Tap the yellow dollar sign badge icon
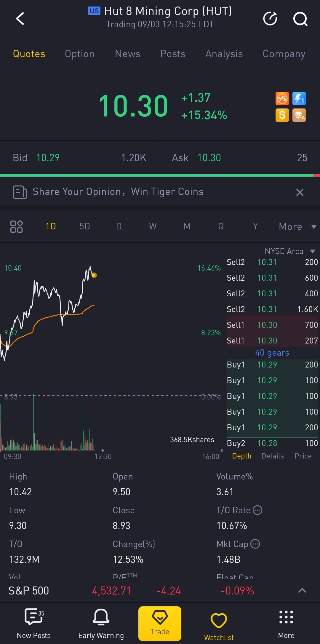 coord(282,115)
